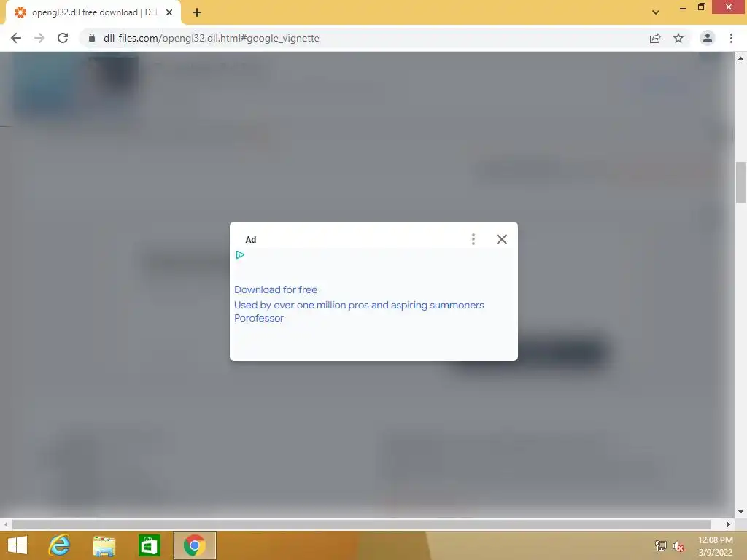
Task: Select the opengl32.dll free download tab
Action: pyautogui.click(x=93, y=12)
